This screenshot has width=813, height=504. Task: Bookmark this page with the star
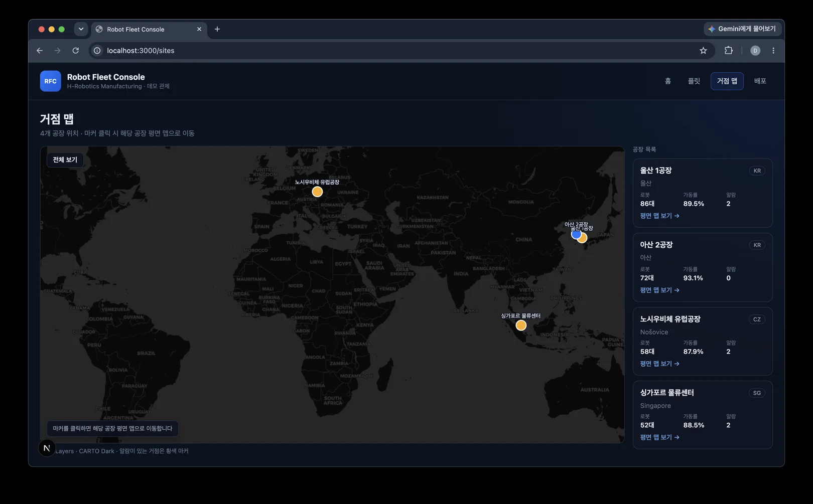pyautogui.click(x=703, y=51)
